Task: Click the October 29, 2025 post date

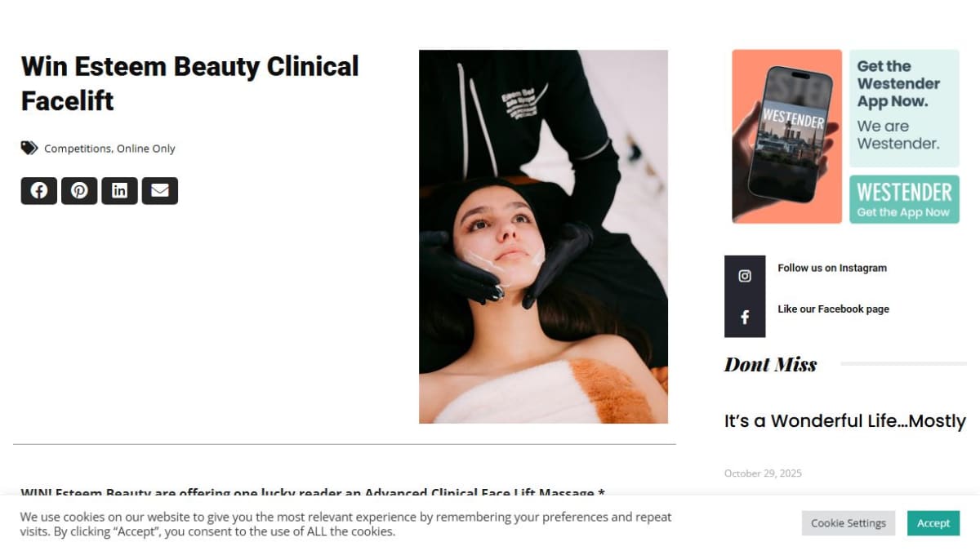Action: point(763,473)
